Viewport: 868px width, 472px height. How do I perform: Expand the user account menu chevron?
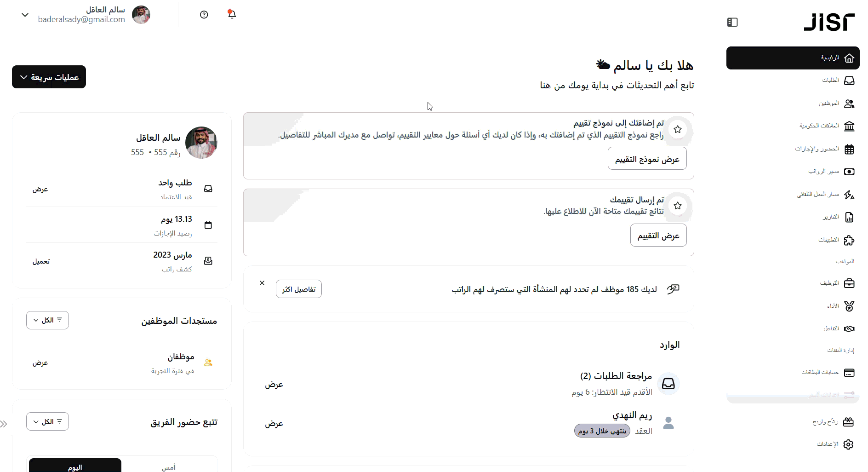coord(25,15)
